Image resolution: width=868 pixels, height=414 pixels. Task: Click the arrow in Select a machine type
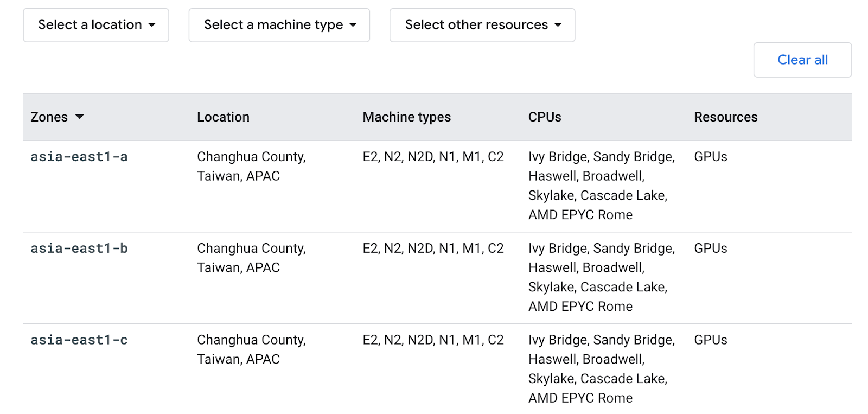tap(353, 25)
